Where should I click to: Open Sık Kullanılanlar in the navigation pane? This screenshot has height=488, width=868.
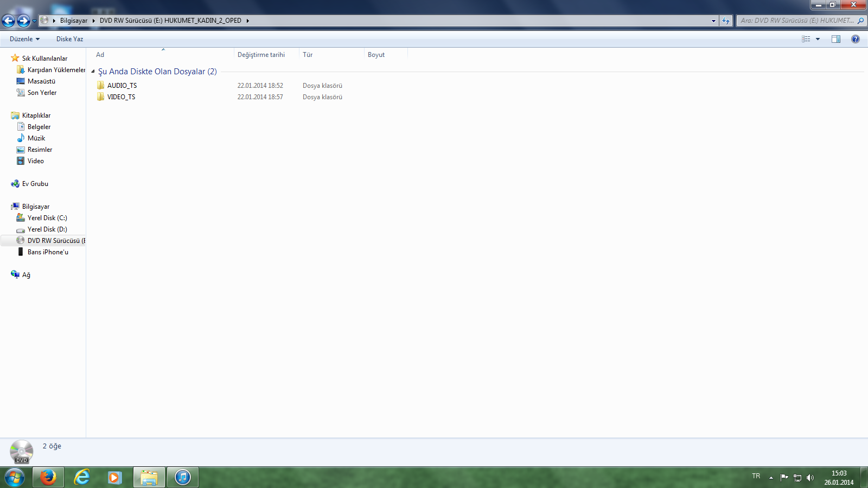pyautogui.click(x=45, y=59)
